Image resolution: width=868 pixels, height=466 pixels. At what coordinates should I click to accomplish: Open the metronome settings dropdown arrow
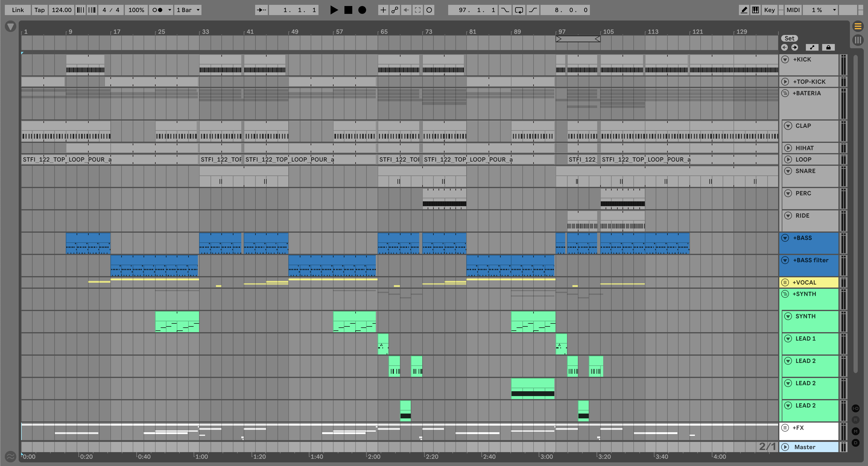[169, 10]
